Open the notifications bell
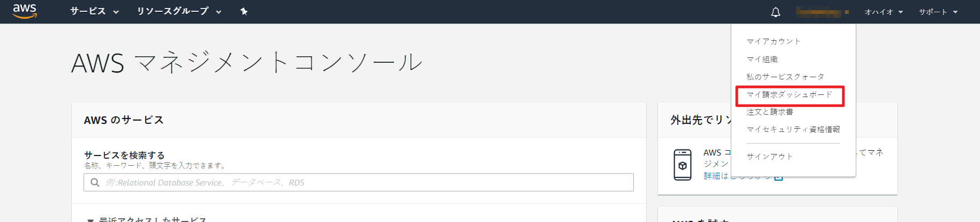 pos(775,12)
